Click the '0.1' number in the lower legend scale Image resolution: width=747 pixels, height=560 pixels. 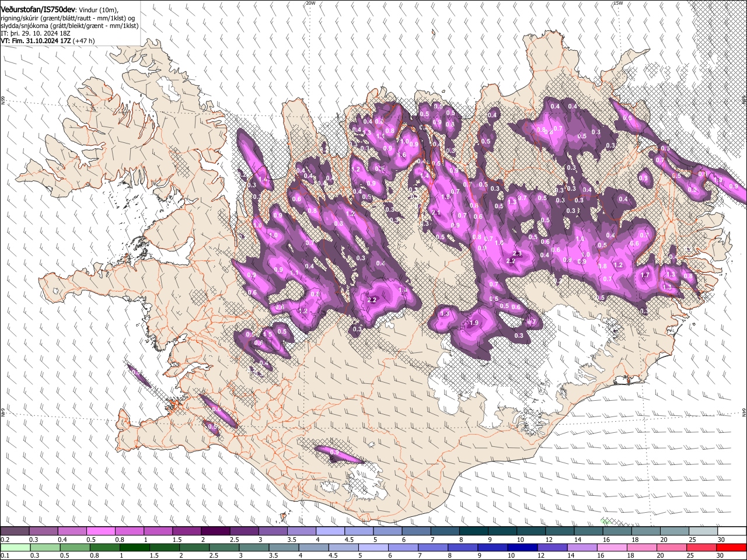click(5, 555)
